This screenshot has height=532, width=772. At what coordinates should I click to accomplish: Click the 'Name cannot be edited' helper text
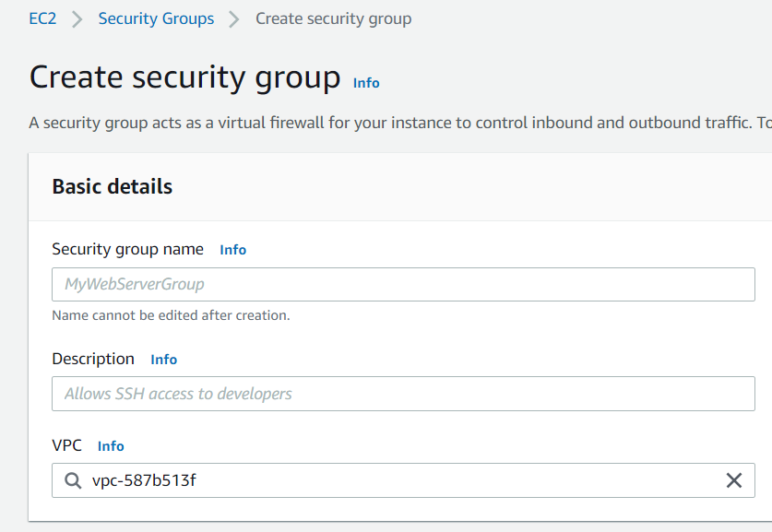tap(171, 315)
